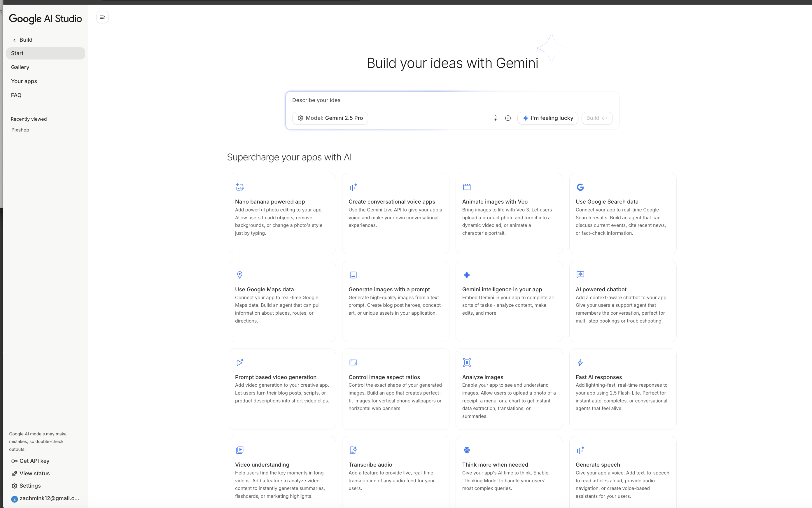Select Your apps in the sidebar
This screenshot has width=812, height=508.
[24, 81]
